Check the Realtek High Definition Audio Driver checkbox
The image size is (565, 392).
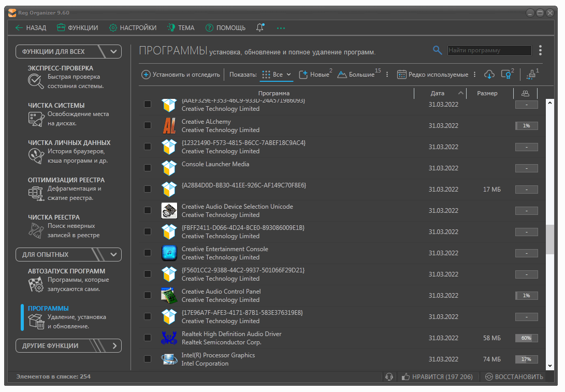tap(148, 338)
